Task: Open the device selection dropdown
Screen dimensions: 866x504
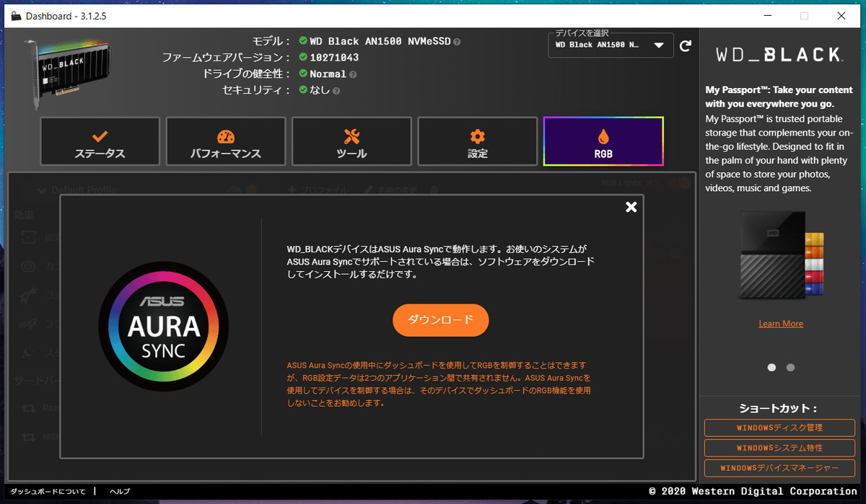Action: click(611, 45)
